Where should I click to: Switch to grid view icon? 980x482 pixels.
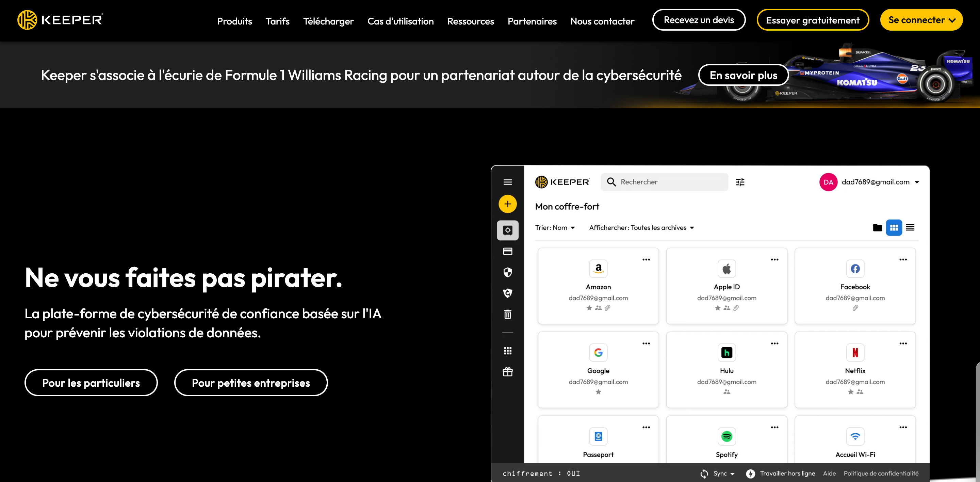pos(894,228)
